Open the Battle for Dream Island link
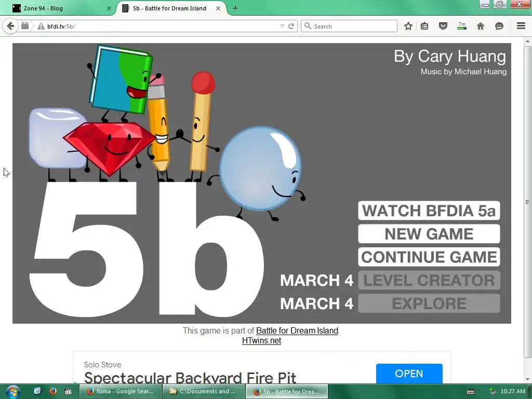Viewport: 532px width, 399px height. click(297, 330)
